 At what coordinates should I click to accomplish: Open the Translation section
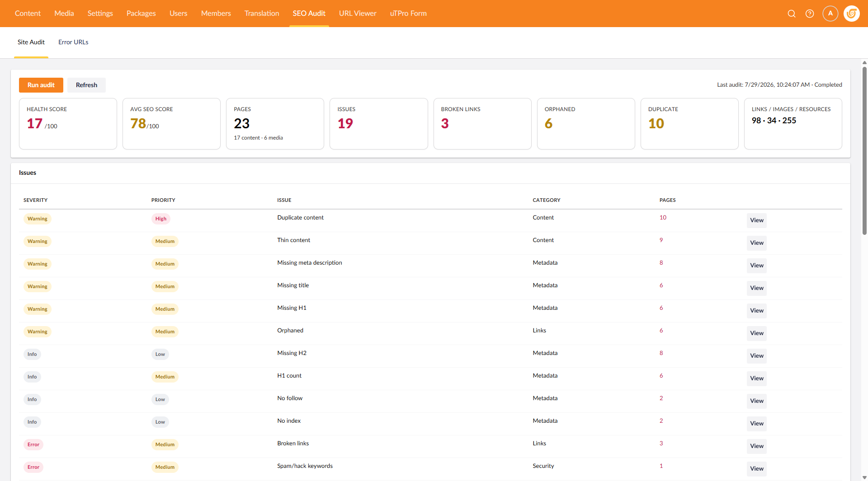[262, 14]
